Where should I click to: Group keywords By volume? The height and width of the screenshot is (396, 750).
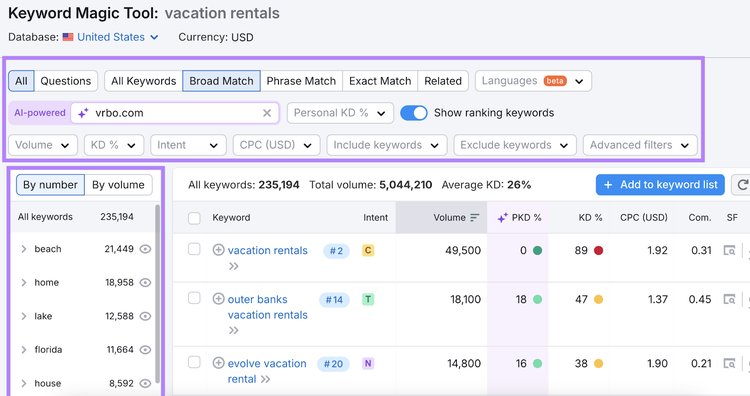[x=118, y=185]
